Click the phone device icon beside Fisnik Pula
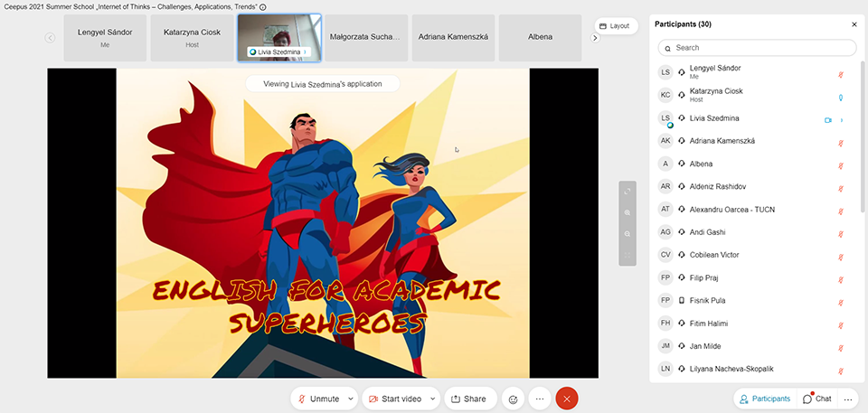Viewport: 868px width, 413px height. [682, 301]
